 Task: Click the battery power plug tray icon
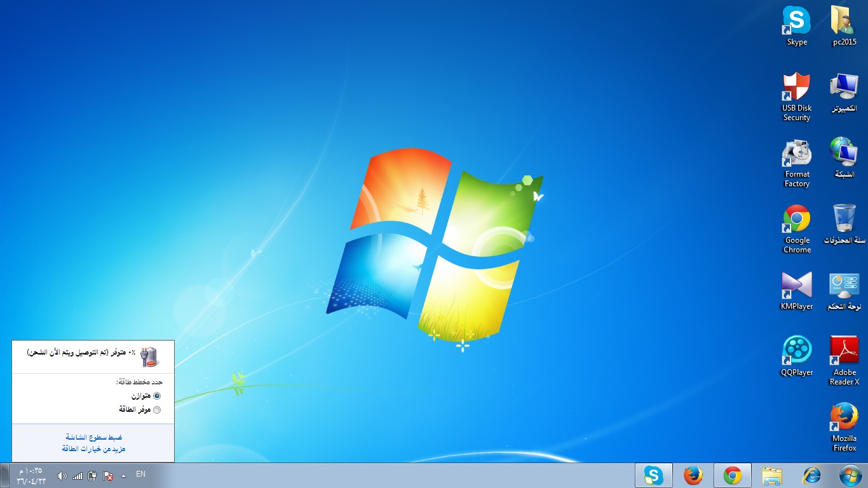click(93, 475)
